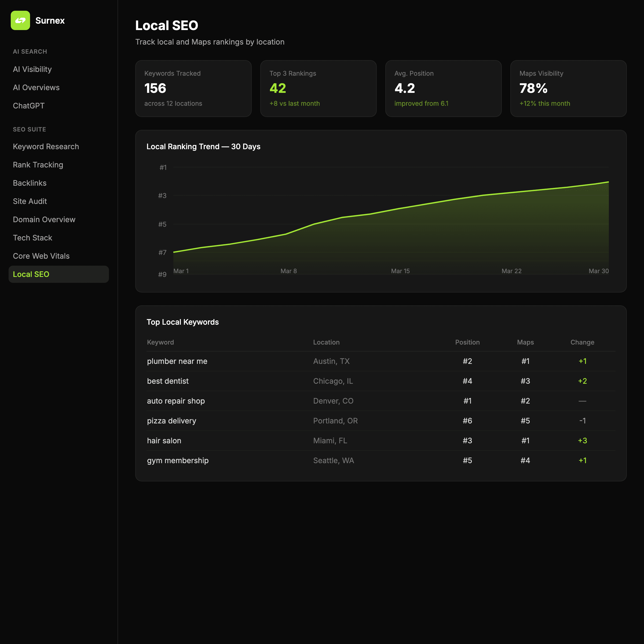644x644 pixels.
Task: Go to Domain Overview
Action: [44, 220]
